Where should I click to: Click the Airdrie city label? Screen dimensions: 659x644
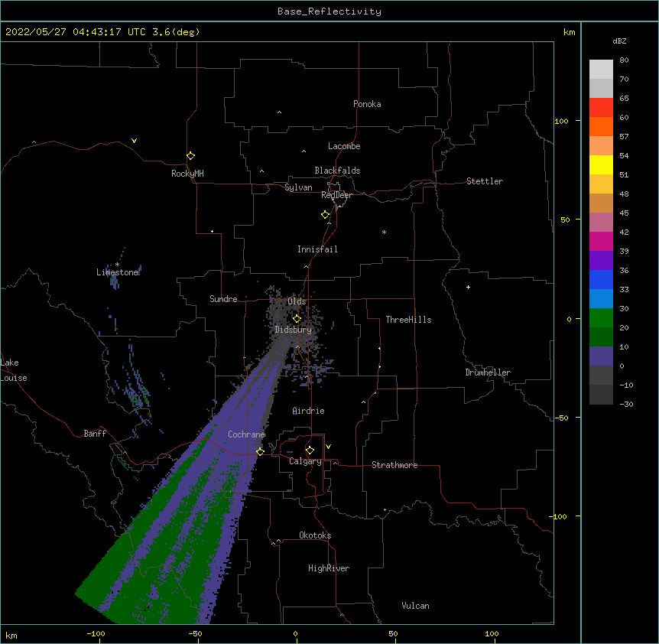point(308,411)
